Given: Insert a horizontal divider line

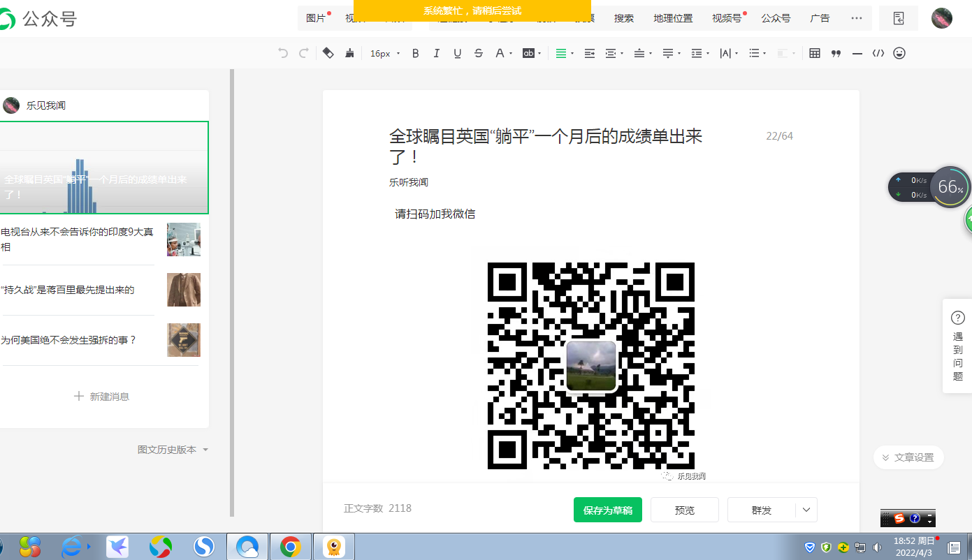Looking at the screenshot, I should point(857,53).
